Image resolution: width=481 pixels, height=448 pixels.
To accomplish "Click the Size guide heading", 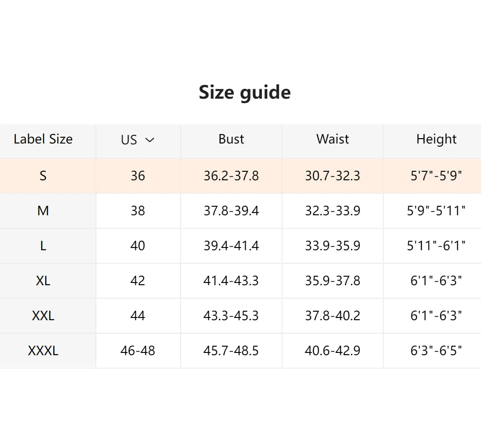I will click(244, 92).
